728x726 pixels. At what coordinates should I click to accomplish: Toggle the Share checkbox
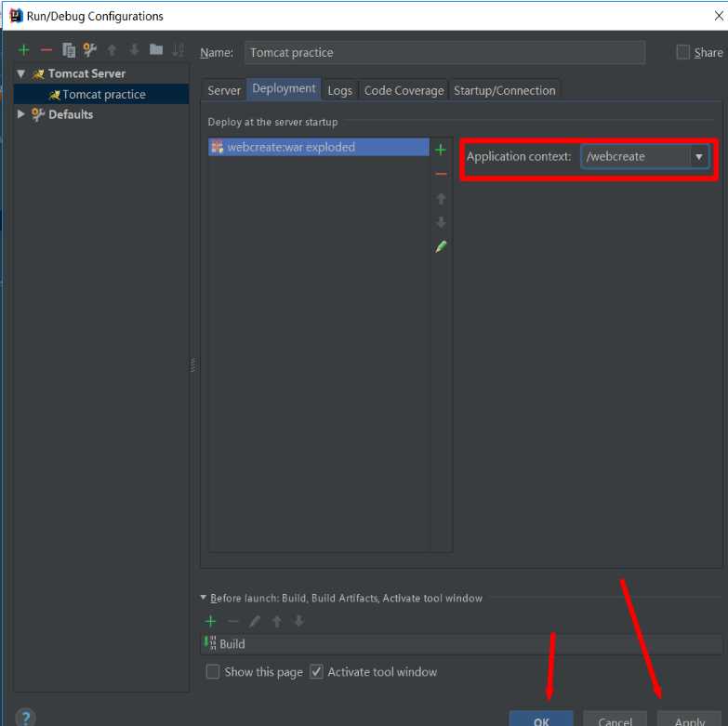click(x=682, y=52)
